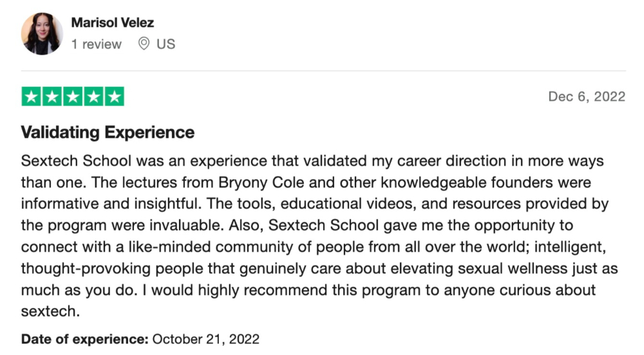This screenshot has height=355, width=644.
Task: Click the "Date of experience:" label
Action: click(x=84, y=340)
